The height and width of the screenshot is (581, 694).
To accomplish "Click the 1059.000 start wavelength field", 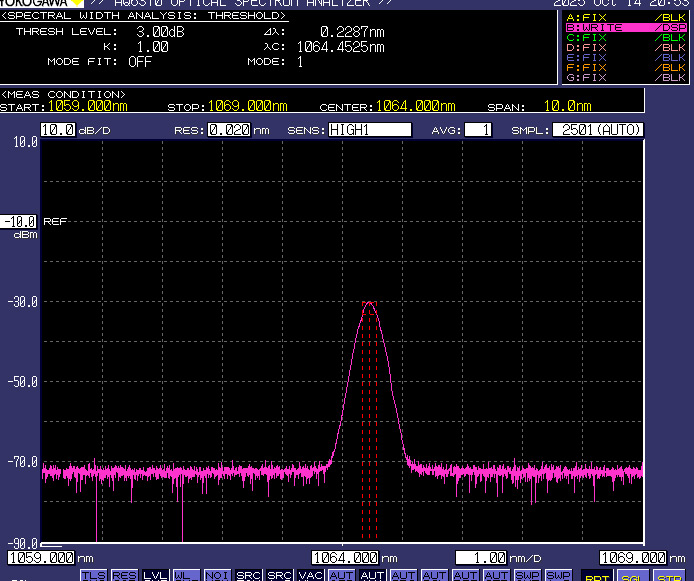I will [x=42, y=558].
